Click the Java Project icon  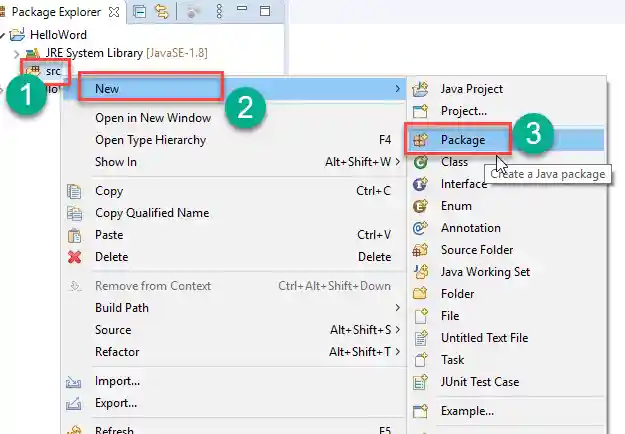click(421, 89)
